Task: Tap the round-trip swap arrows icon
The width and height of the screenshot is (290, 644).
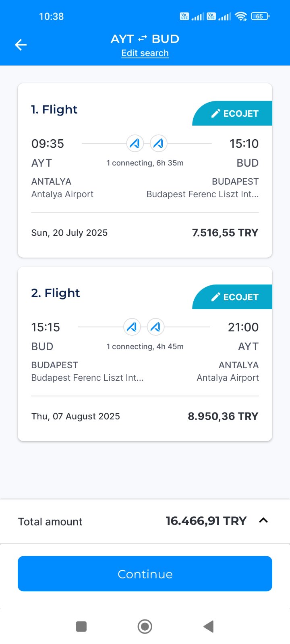Action: pyautogui.click(x=143, y=39)
